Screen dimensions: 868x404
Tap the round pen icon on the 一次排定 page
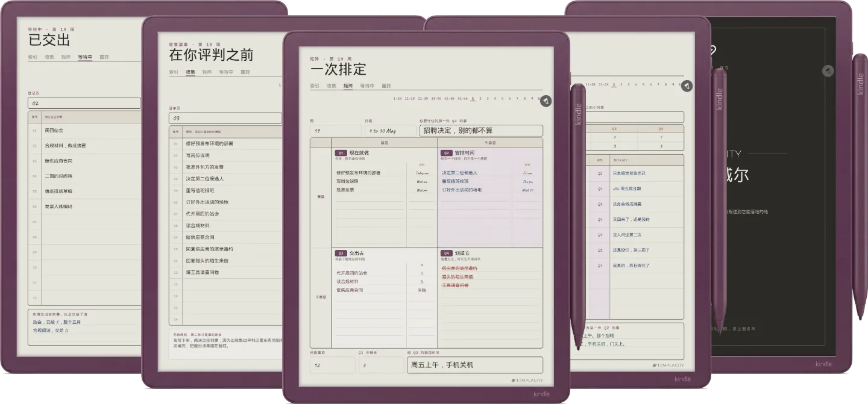pos(546,101)
